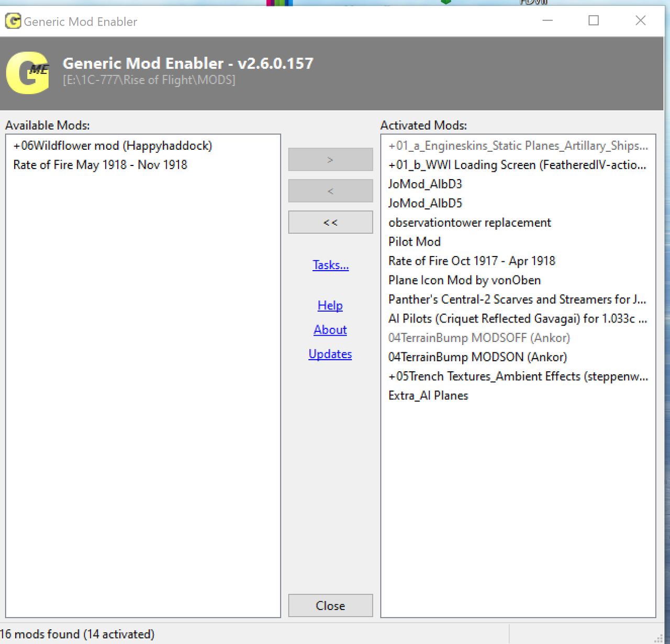
Task: Select Panther's Central-2 Scarves and Streamers mod
Action: [x=517, y=299]
